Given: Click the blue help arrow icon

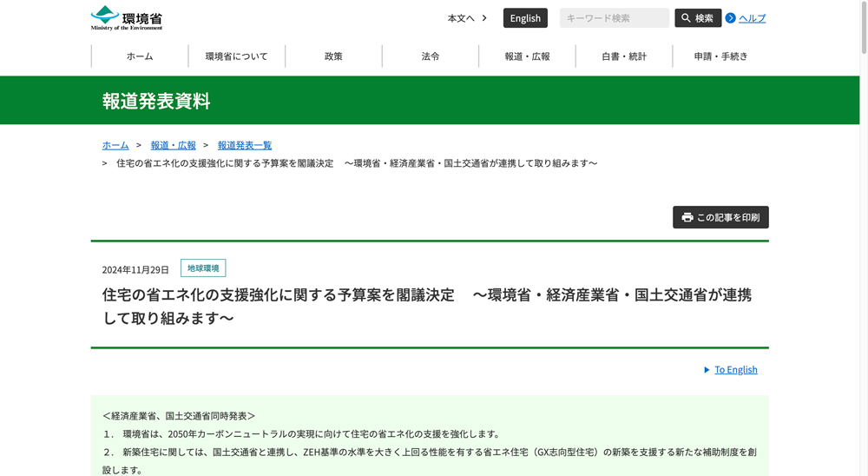Looking at the screenshot, I should tap(731, 18).
